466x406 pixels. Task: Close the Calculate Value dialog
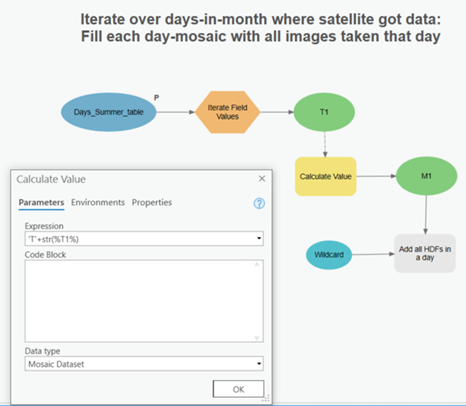coord(262,179)
